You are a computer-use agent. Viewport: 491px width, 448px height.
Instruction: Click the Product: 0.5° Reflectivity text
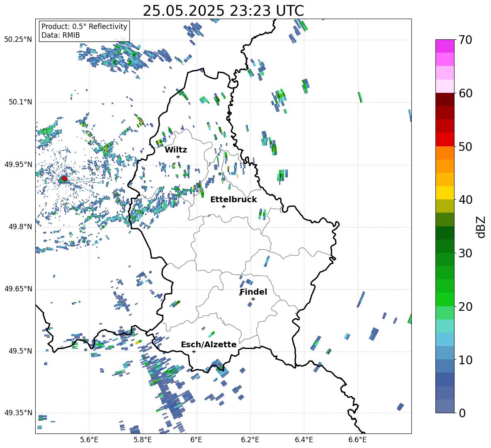tap(84, 27)
